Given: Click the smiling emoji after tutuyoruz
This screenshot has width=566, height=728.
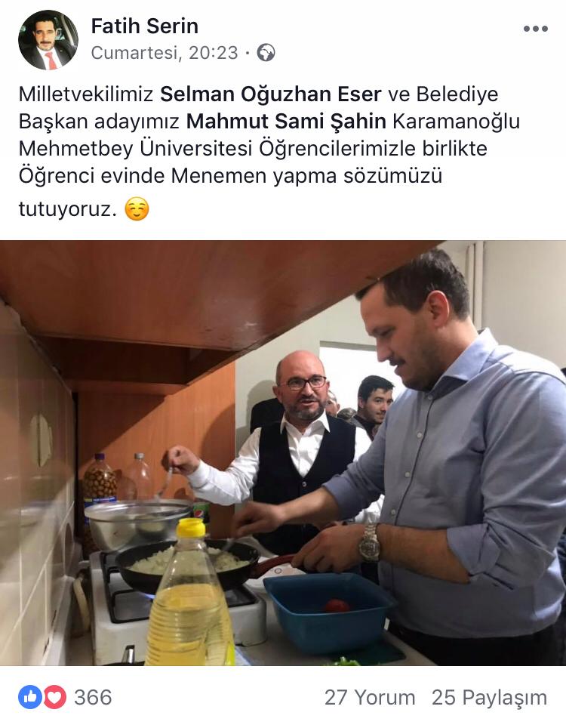Looking at the screenshot, I should [x=137, y=209].
